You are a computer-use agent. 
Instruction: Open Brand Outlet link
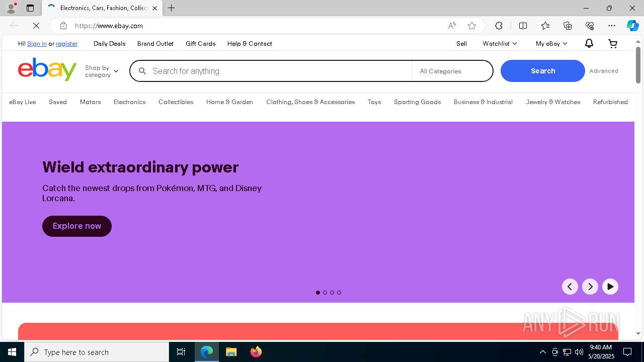155,44
